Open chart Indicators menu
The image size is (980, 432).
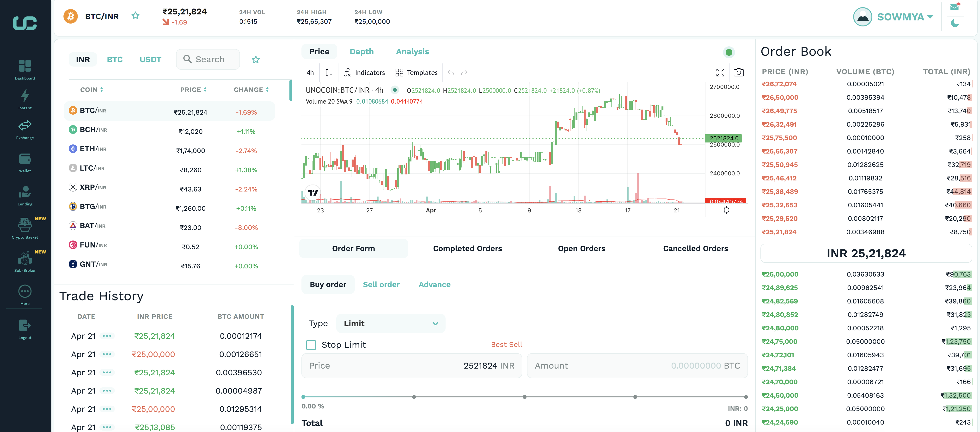(x=364, y=72)
